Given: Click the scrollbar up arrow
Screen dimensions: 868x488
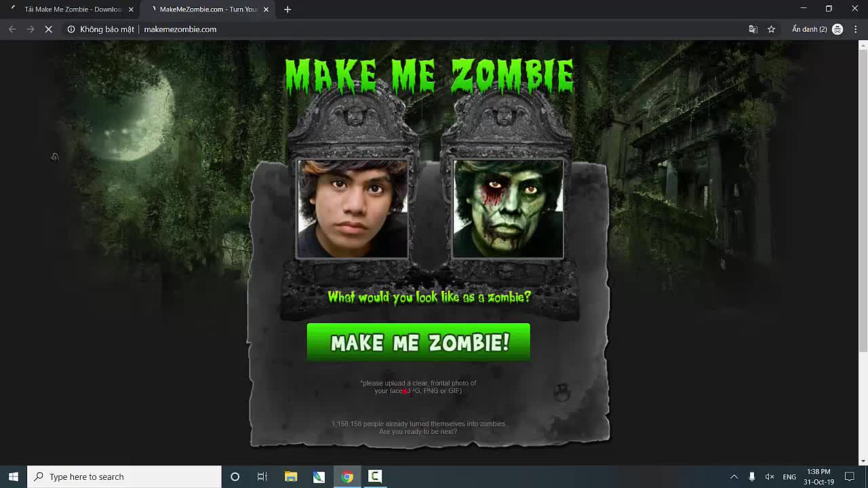Looking at the screenshot, I should 863,45.
